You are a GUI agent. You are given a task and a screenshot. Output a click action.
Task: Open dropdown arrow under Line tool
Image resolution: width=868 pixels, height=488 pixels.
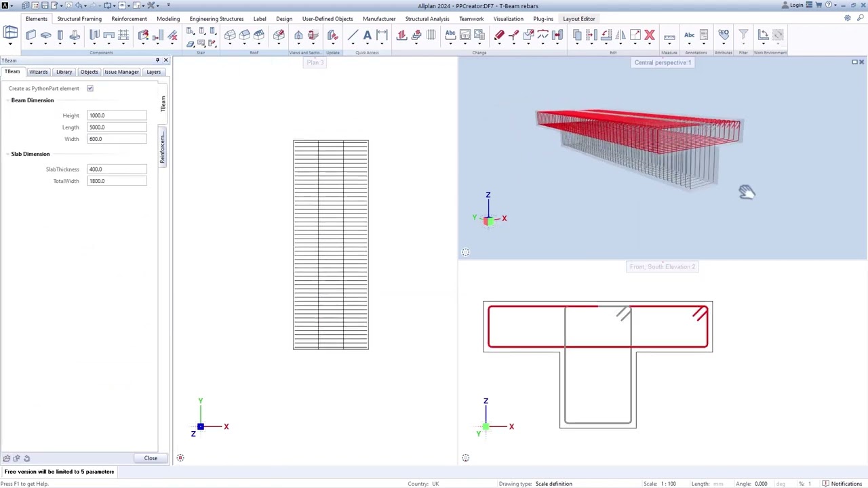point(353,44)
